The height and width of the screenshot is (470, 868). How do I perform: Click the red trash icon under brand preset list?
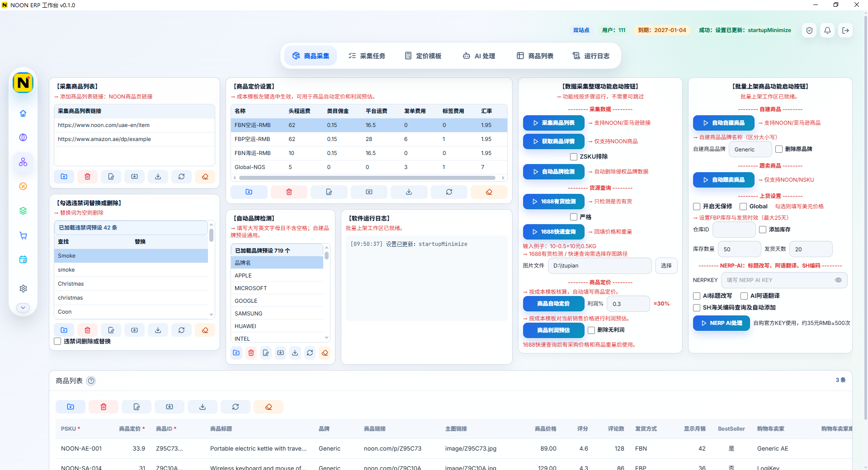(251, 353)
